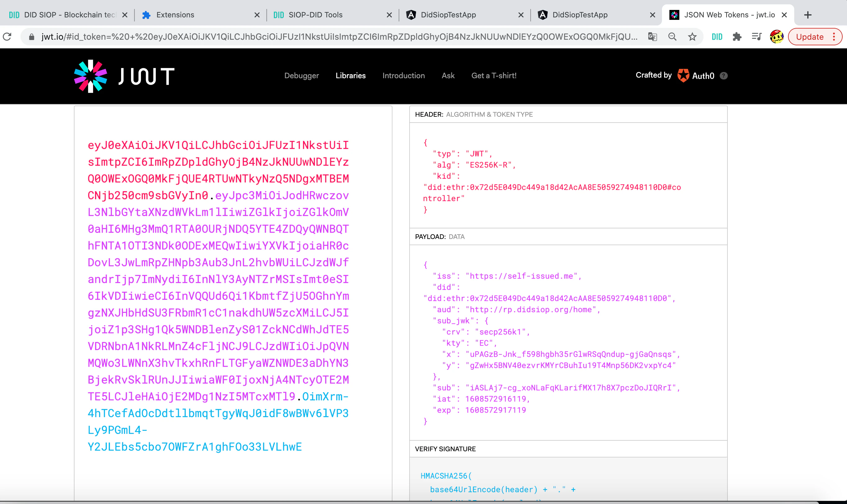Click the "iat": 1608572916119 value
This screenshot has height=504, width=847.
click(495, 399)
